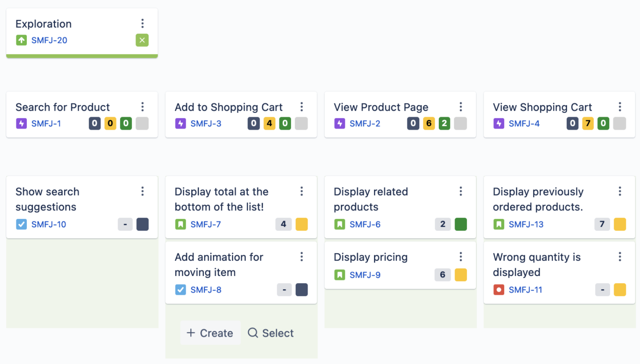Open the Search for Product card menu
The width and height of the screenshot is (640, 364).
(x=142, y=107)
